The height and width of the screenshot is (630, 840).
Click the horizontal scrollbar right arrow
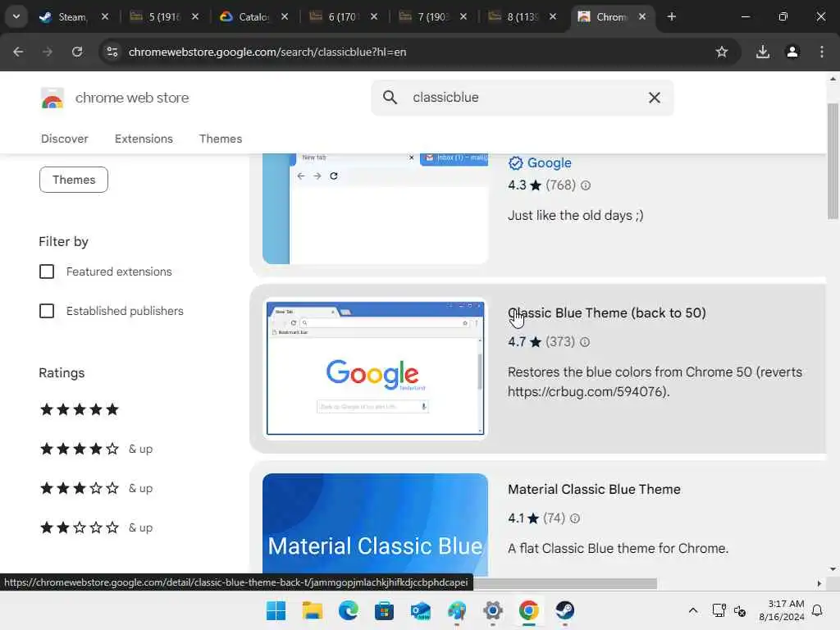[819, 583]
